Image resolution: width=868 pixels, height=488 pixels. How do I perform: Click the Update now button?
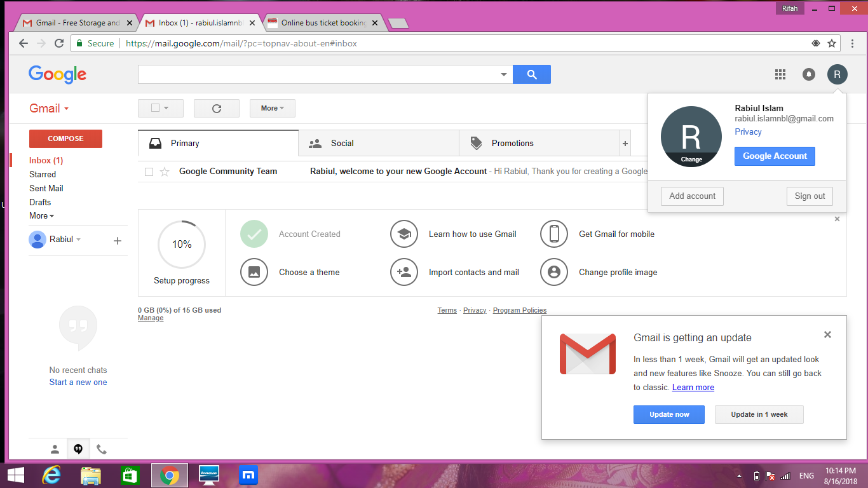669,414
